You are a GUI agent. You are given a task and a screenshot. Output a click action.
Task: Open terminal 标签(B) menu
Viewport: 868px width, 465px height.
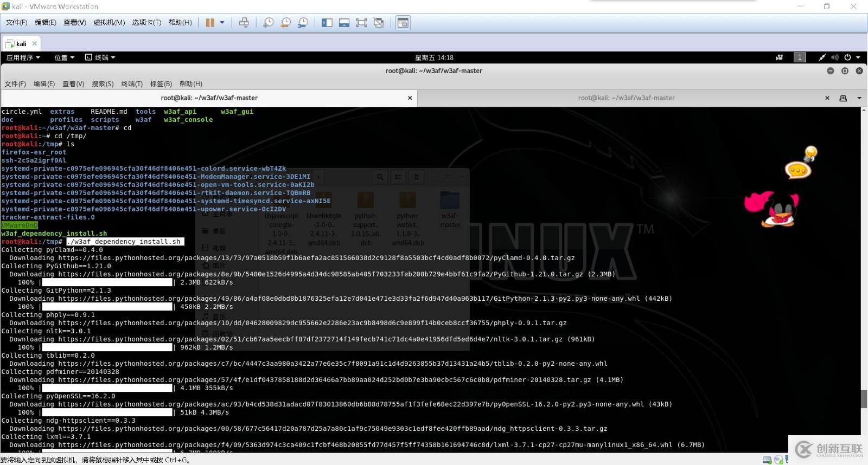coord(161,84)
